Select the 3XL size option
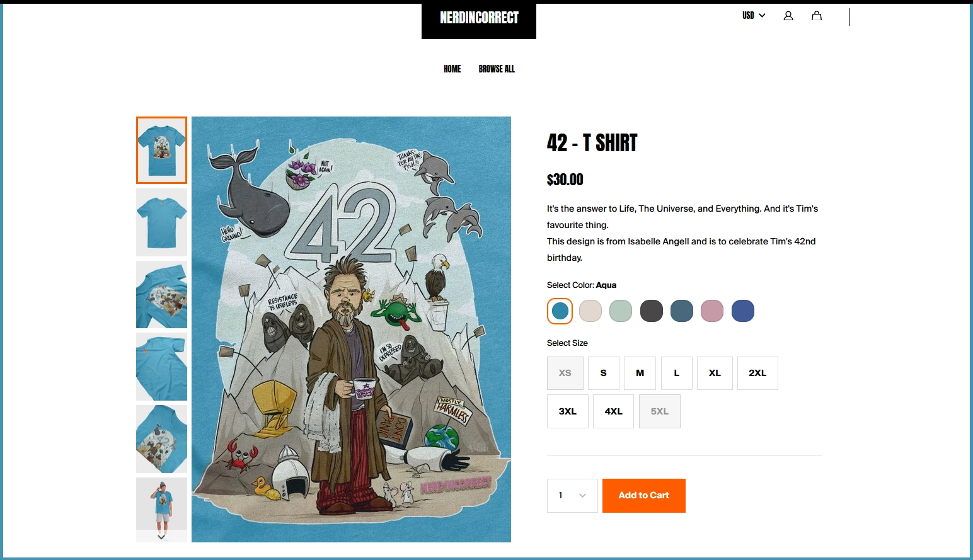973x560 pixels. click(567, 411)
